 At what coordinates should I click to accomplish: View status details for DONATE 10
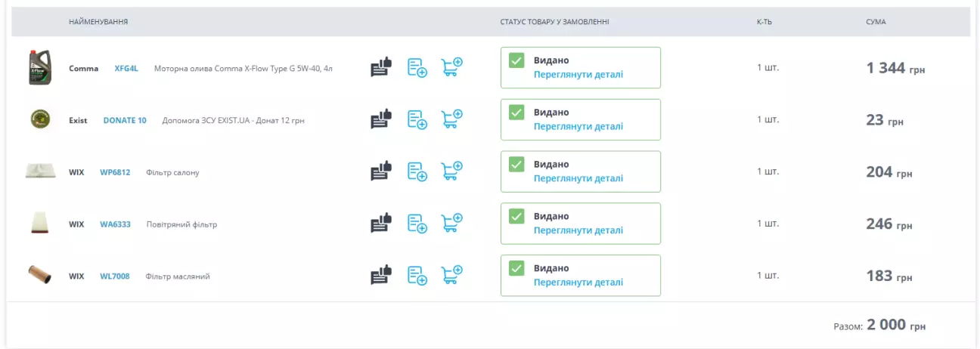tap(578, 127)
